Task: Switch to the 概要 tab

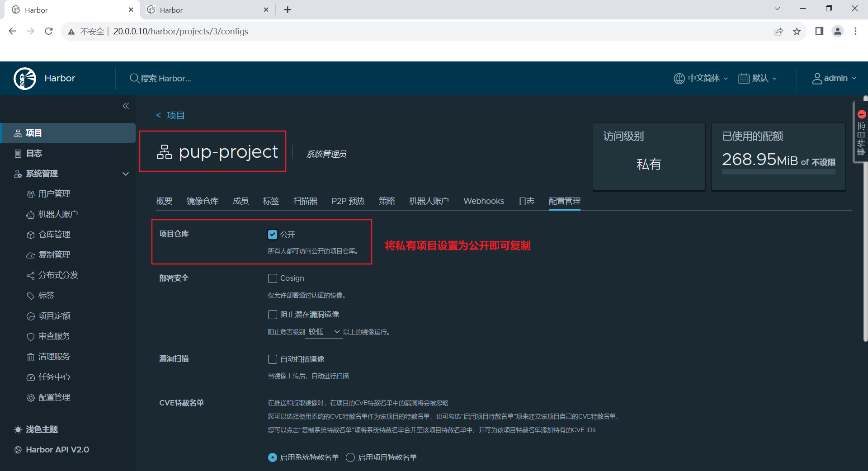Action: coord(164,201)
